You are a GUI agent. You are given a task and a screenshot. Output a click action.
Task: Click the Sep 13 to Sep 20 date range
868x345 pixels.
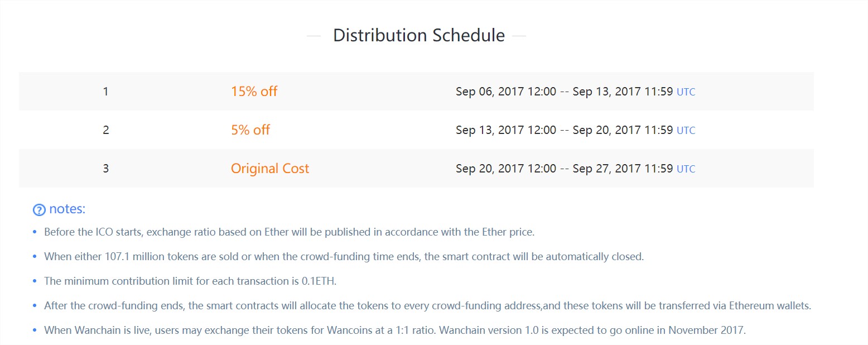[x=565, y=130]
